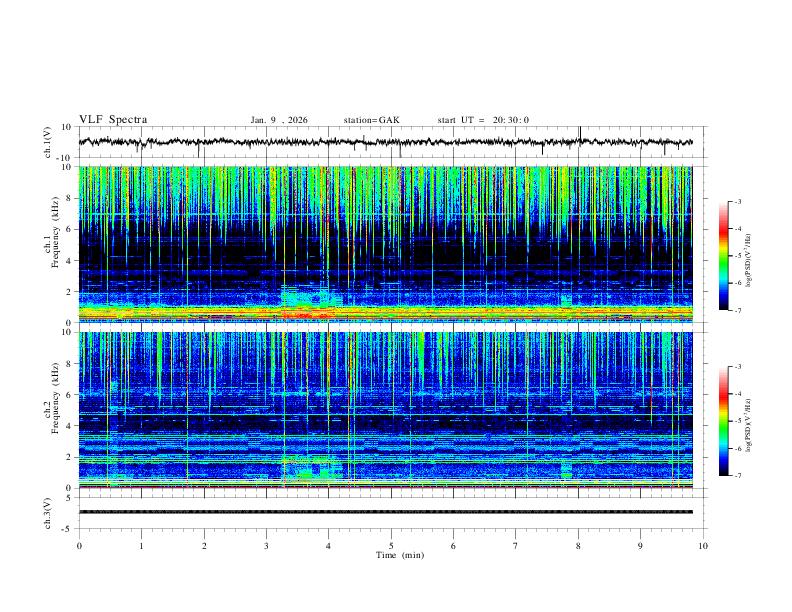
Task: Click the upper colorbar "-7" tick value
Action: coord(738,311)
